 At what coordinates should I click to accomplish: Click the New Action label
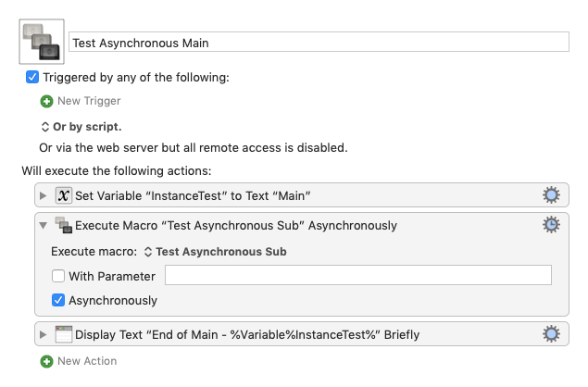[87, 361]
